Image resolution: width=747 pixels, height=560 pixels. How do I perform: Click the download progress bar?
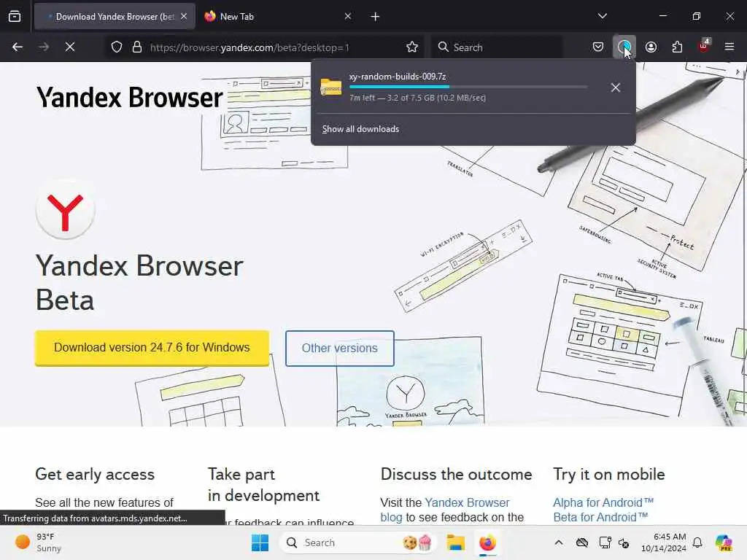(x=468, y=87)
